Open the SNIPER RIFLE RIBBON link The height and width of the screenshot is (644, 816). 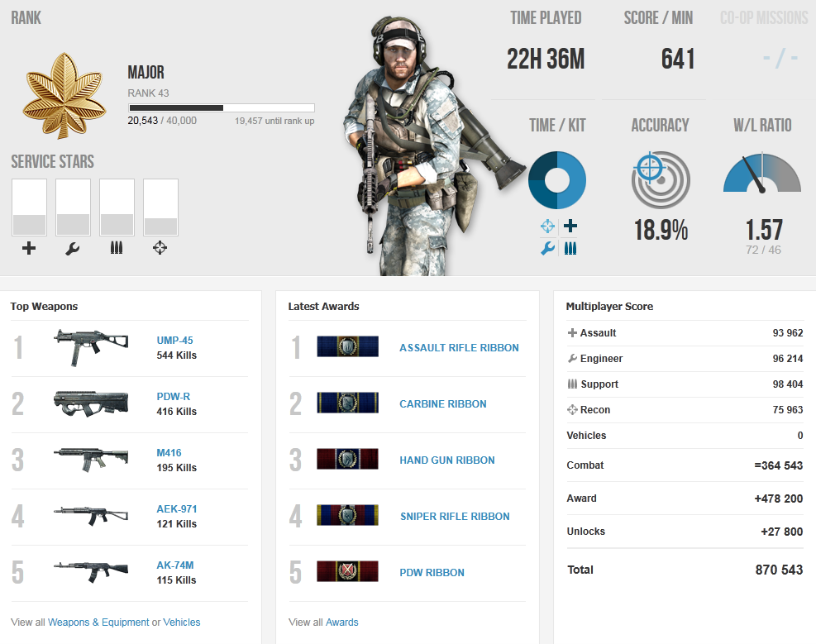click(x=455, y=516)
